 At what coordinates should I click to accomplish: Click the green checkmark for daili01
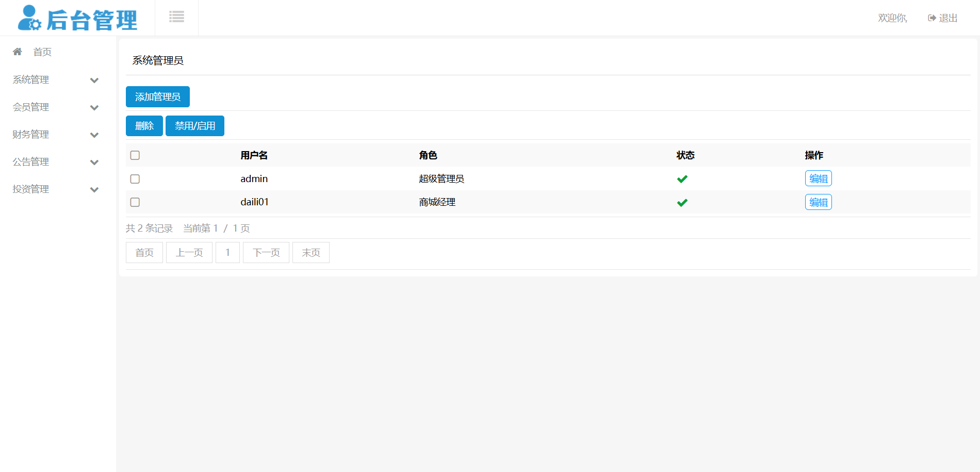click(x=682, y=203)
